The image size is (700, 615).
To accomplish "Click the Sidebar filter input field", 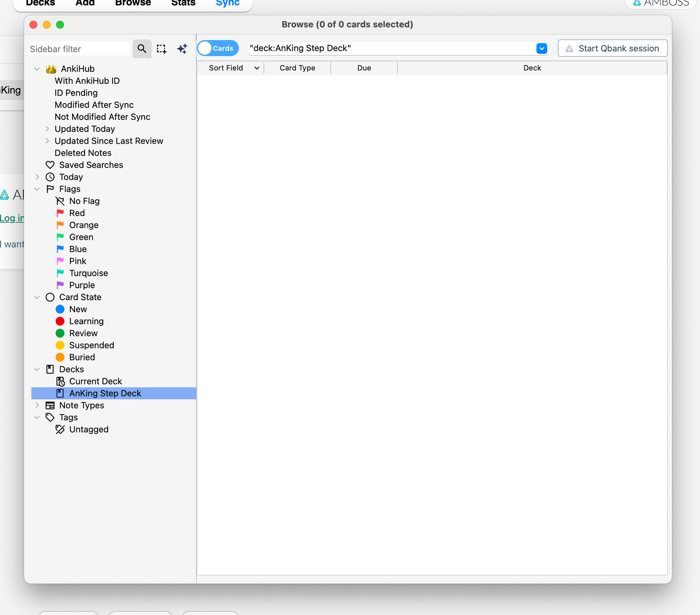I will click(79, 49).
